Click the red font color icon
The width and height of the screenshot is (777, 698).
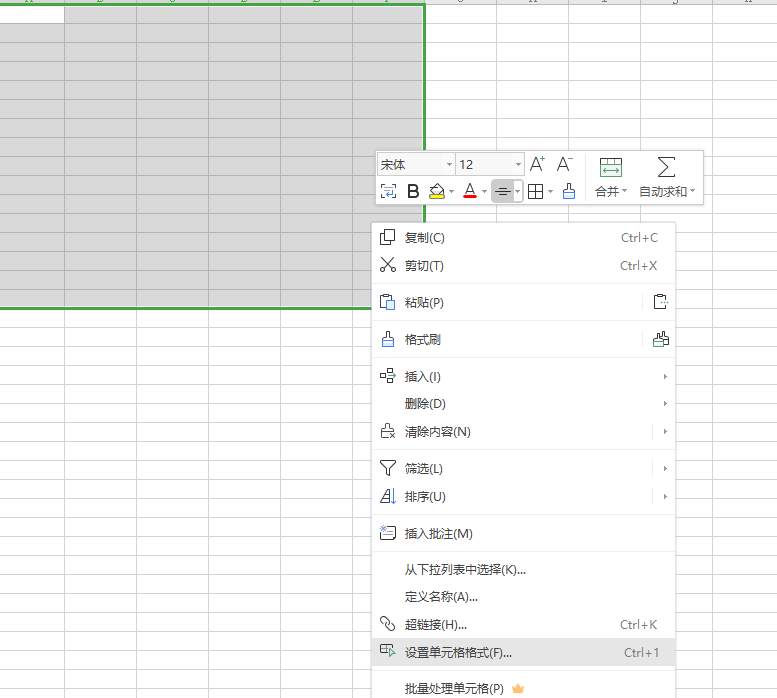click(470, 192)
